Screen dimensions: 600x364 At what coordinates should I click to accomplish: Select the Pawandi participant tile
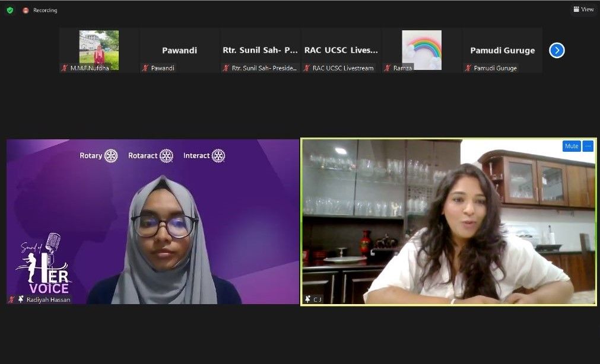coord(179,50)
